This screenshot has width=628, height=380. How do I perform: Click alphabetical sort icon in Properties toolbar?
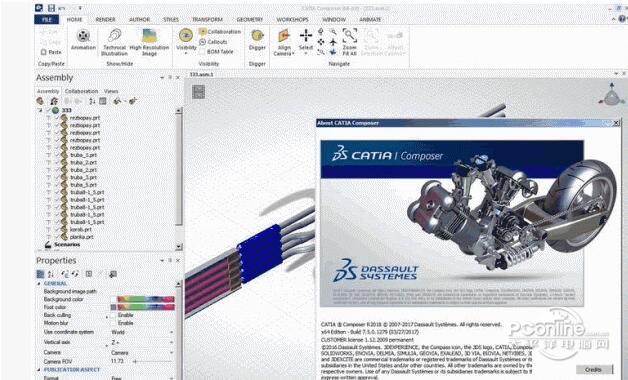pyautogui.click(x=51, y=274)
